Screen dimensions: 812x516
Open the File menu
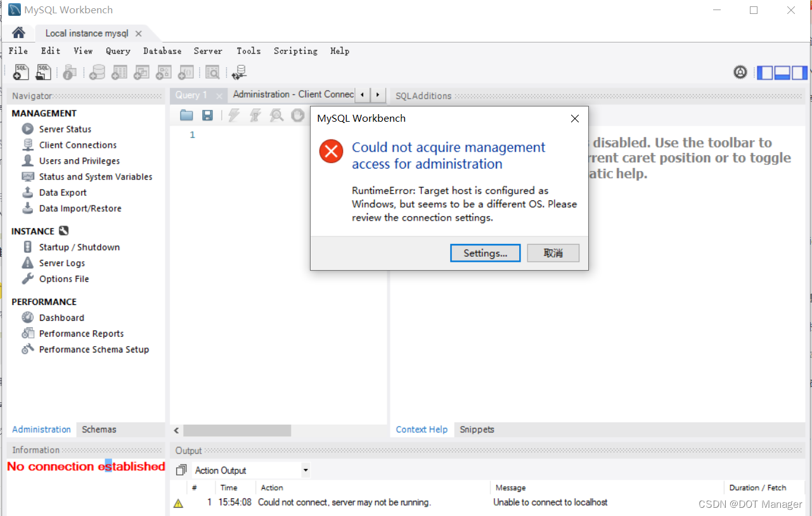[x=18, y=51]
